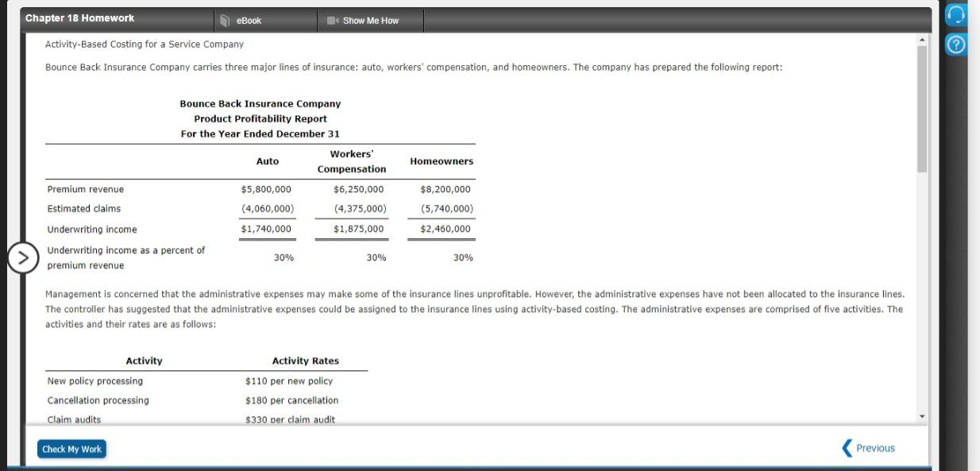Open the eBook using the book icon

[226, 21]
